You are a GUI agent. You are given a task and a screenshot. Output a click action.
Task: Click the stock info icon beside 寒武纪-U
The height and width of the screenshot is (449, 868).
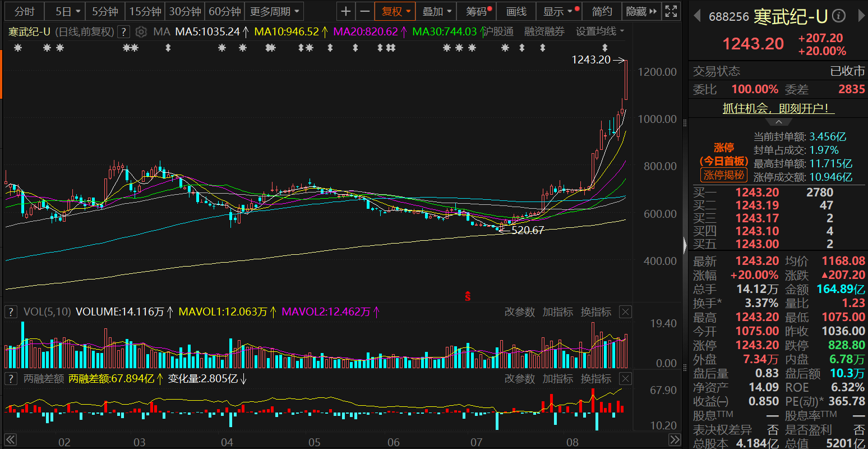pos(839,16)
